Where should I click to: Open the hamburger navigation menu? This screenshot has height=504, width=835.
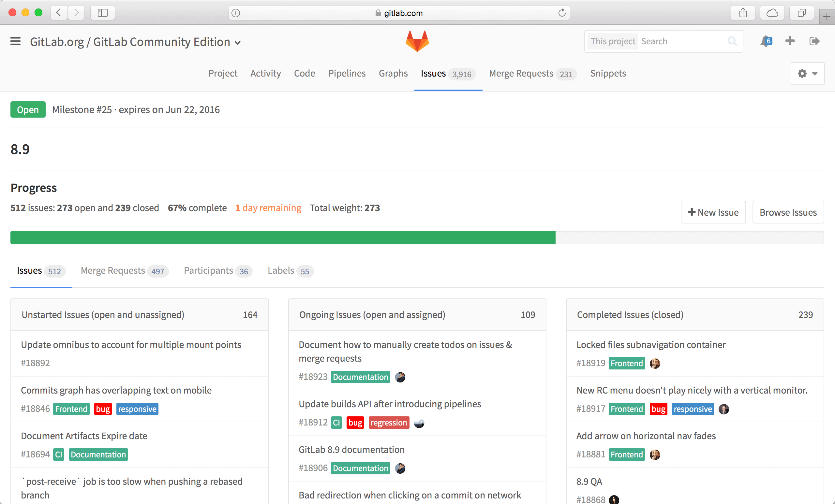tap(16, 41)
